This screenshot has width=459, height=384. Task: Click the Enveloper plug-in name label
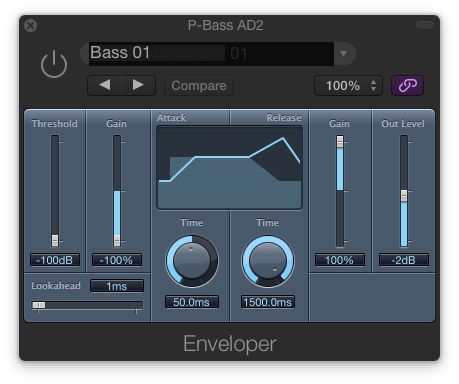pyautogui.click(x=230, y=344)
